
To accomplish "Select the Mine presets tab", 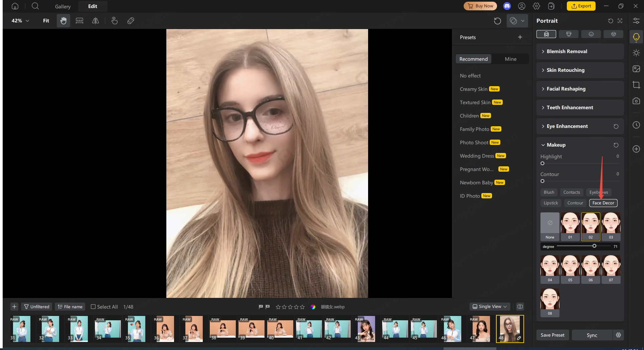I will click(x=511, y=59).
